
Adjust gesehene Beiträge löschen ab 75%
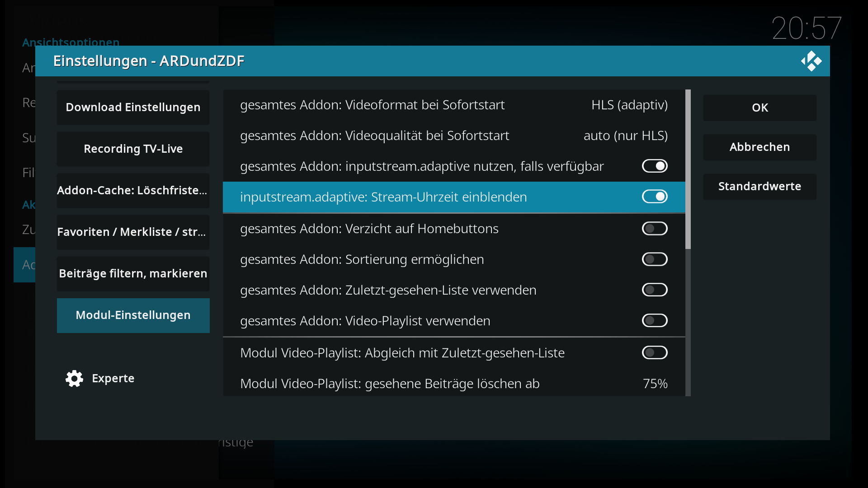click(454, 384)
